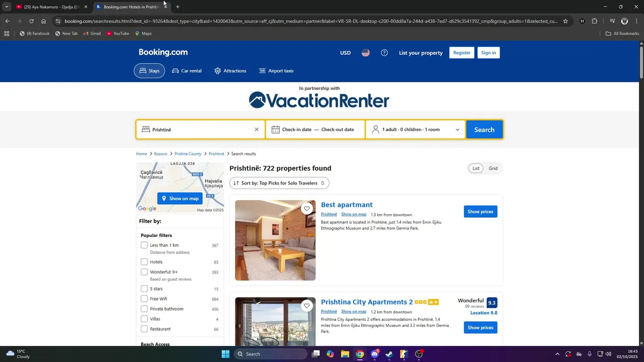Select the Stays tab

point(149,71)
